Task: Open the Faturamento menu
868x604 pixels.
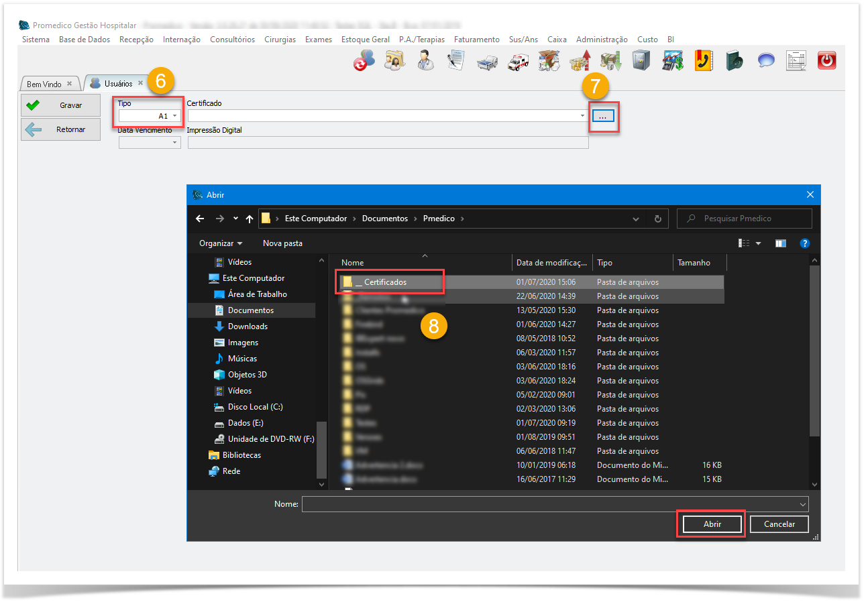Action: click(476, 40)
